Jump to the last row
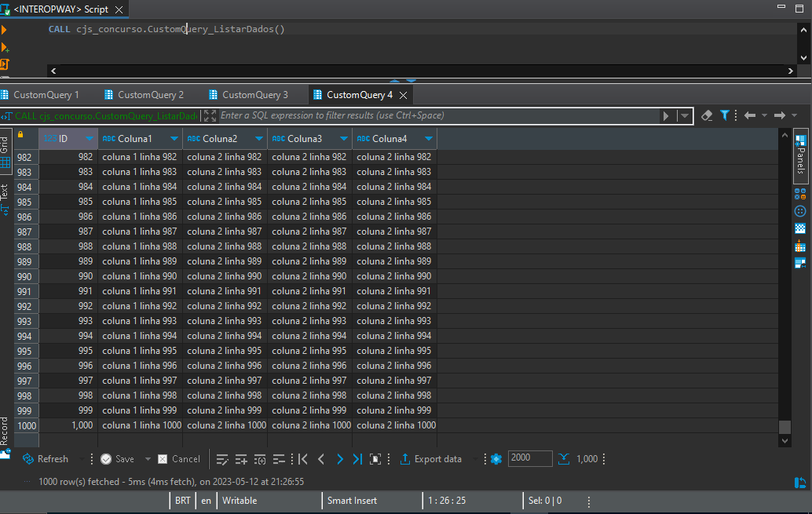 tap(357, 459)
